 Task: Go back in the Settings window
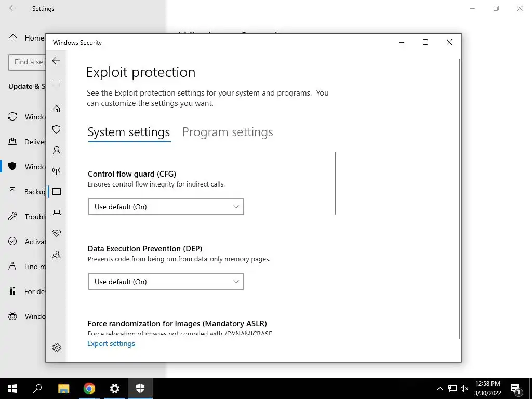12,8
